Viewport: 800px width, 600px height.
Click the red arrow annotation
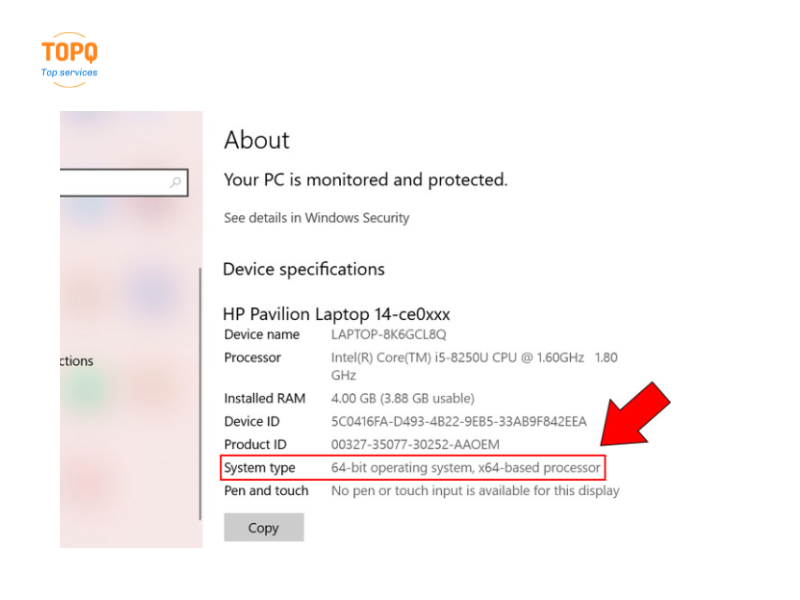tap(634, 414)
